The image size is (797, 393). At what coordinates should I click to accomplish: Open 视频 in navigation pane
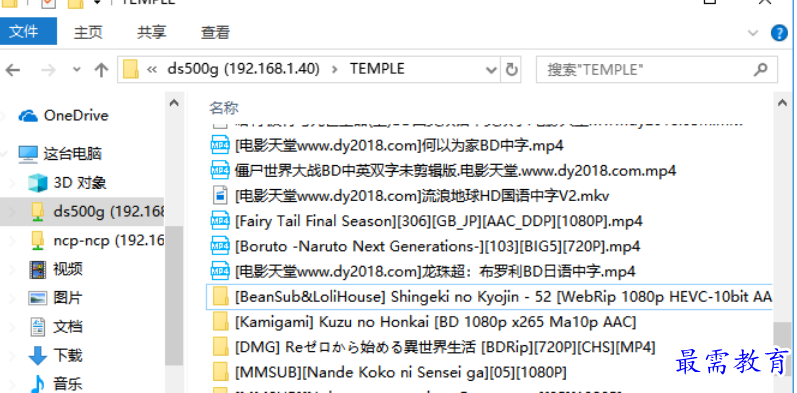tap(68, 269)
